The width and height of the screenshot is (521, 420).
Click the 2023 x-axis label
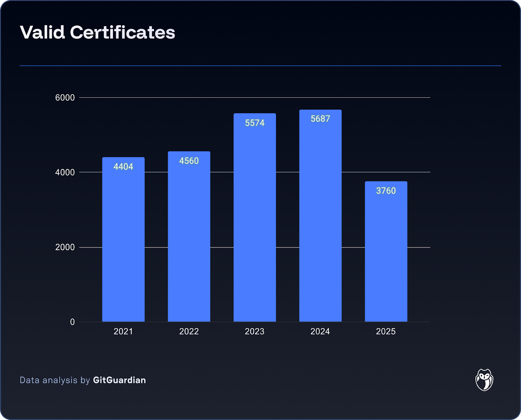255,331
